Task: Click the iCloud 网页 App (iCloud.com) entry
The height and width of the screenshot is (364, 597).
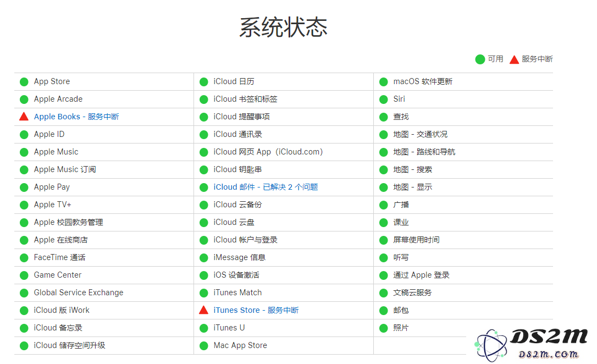Action: (268, 152)
